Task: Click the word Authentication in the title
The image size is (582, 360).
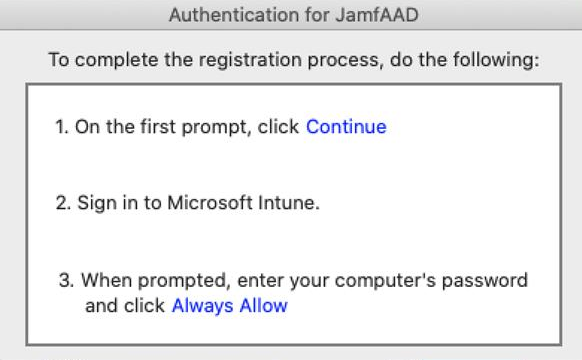Action: tap(234, 15)
